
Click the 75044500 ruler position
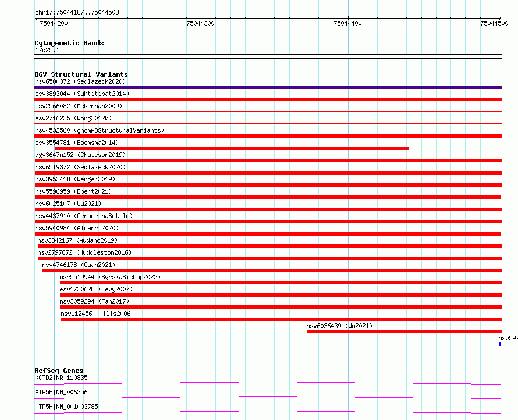click(x=494, y=23)
